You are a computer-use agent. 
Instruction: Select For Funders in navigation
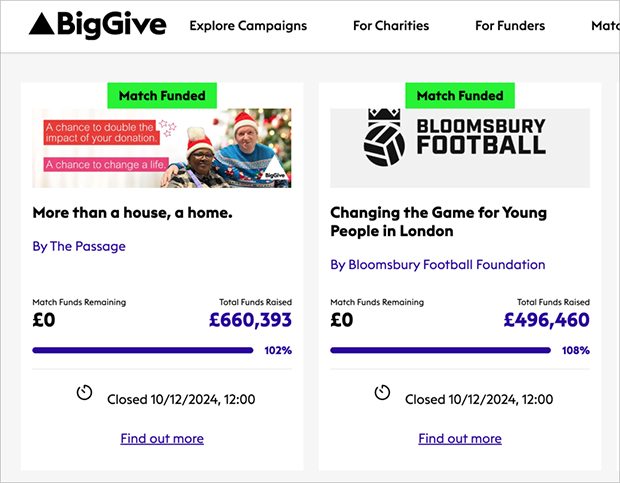coord(510,26)
